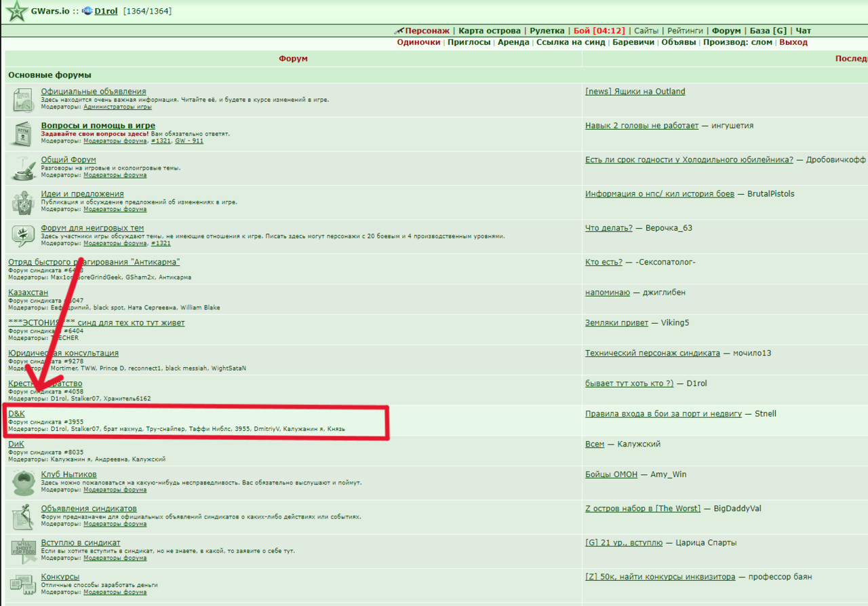Viewport: 868px width, 606px height.
Task: Open topic напоминаю
Action: 608,292
